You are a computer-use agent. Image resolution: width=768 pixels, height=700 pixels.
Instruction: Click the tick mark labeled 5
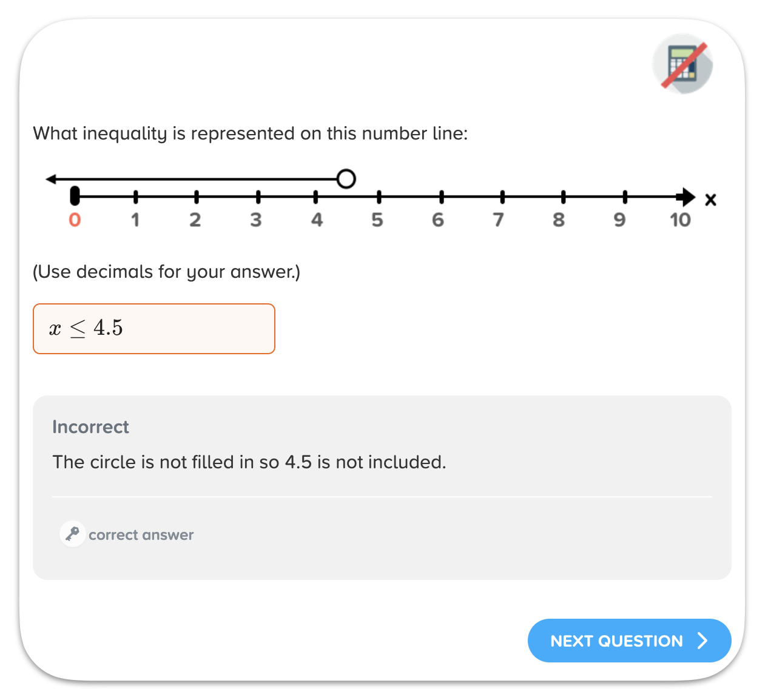click(379, 197)
